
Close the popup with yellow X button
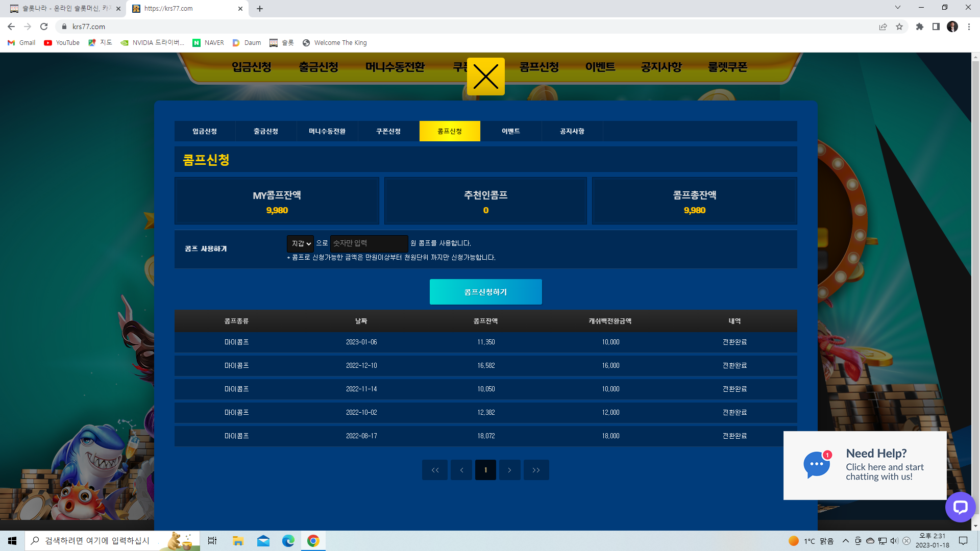[485, 77]
